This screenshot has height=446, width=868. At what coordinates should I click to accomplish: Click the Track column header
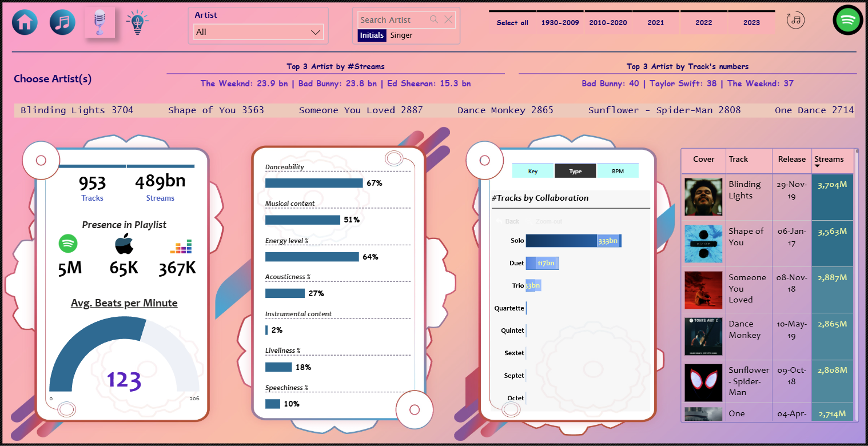750,160
